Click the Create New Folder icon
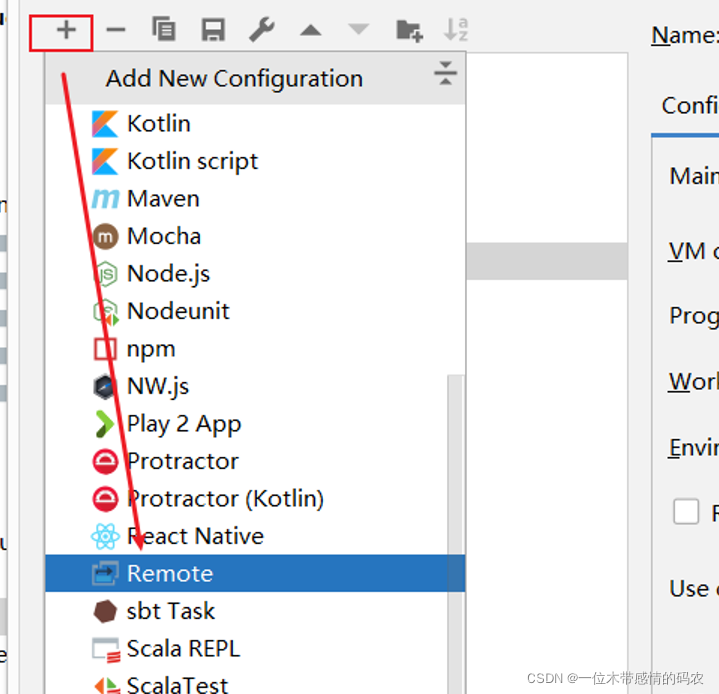Screen dimensions: 719x694 point(408,31)
